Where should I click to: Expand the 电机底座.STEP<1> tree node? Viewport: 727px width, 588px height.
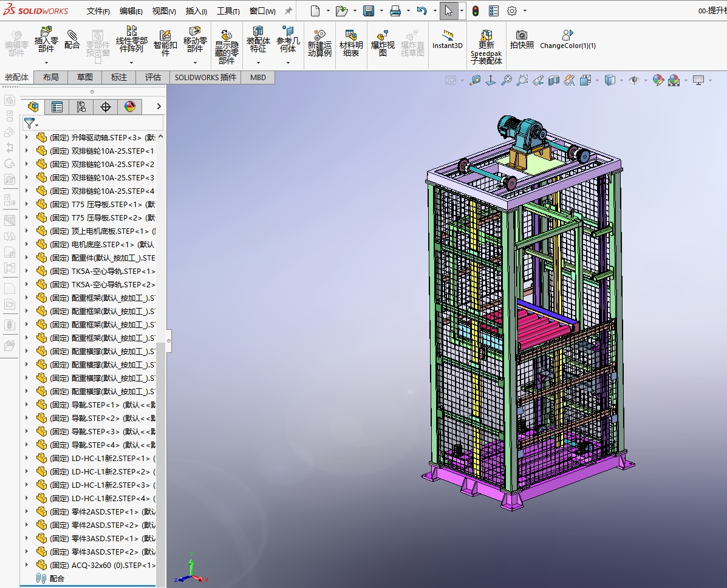(x=26, y=244)
